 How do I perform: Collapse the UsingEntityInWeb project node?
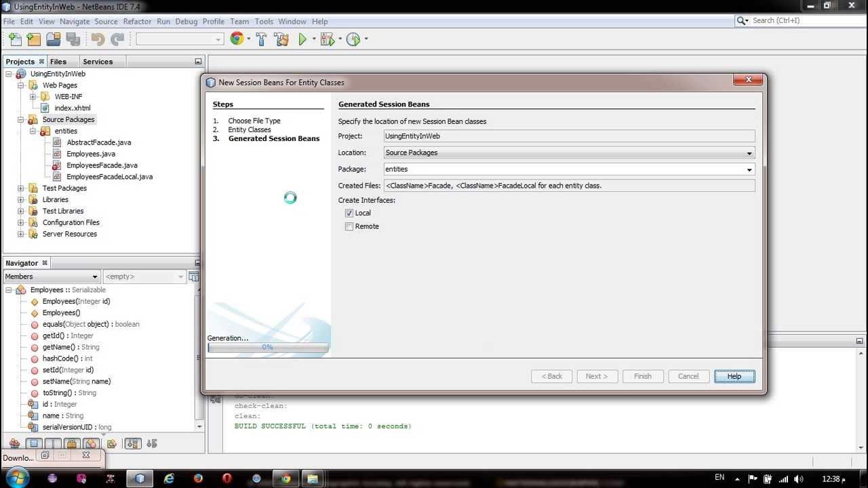point(9,74)
